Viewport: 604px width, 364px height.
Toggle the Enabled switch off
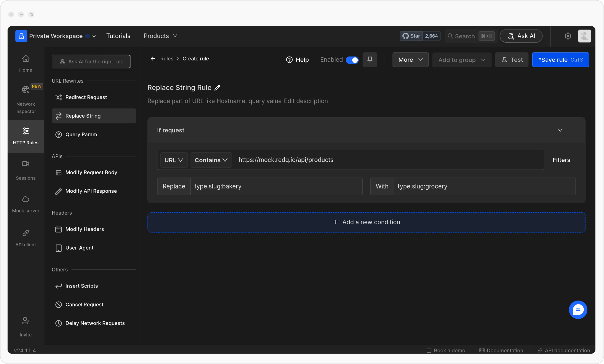pos(352,60)
